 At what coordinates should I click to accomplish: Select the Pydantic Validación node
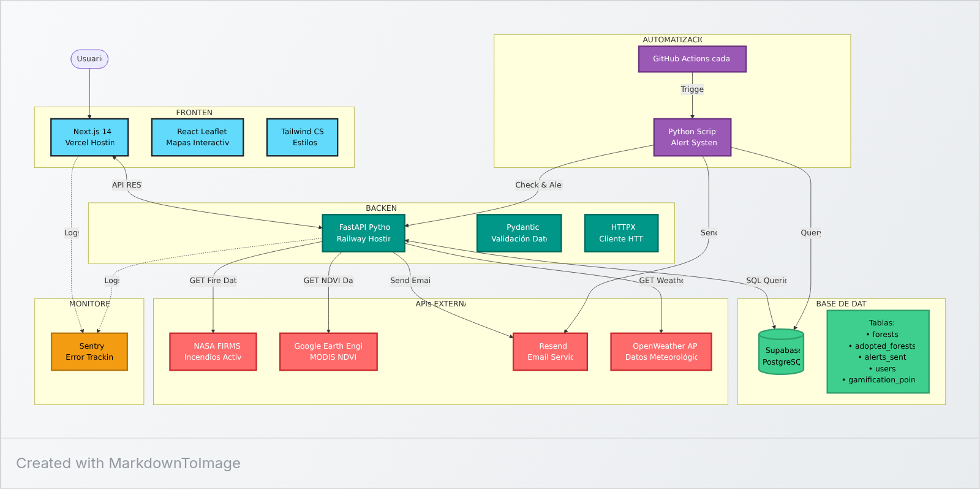519,233
